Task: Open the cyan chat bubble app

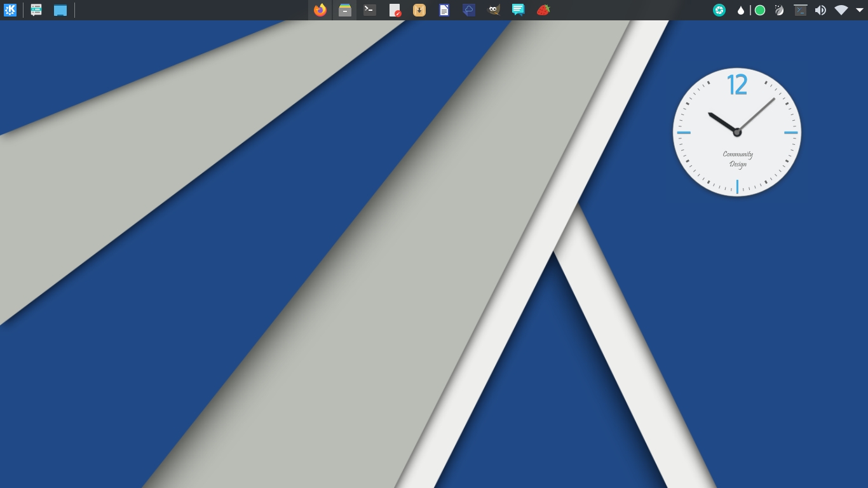Action: (519, 10)
